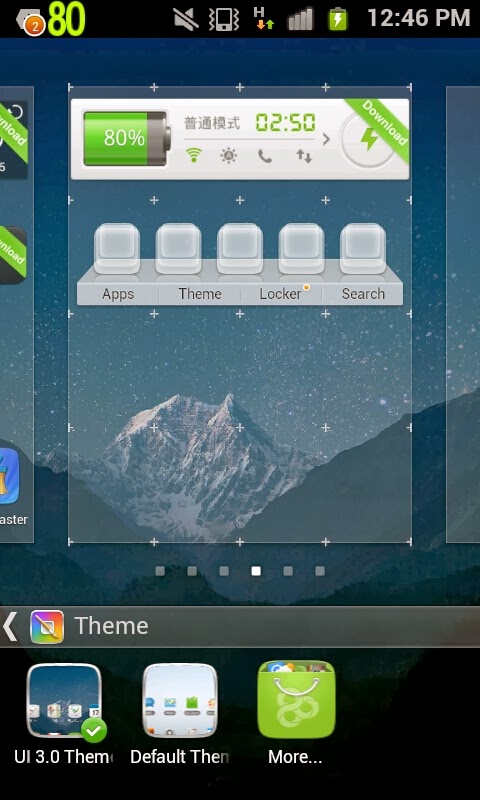480x800 pixels.
Task: Tap the cube icon above the Apps tab
Action: (x=117, y=248)
